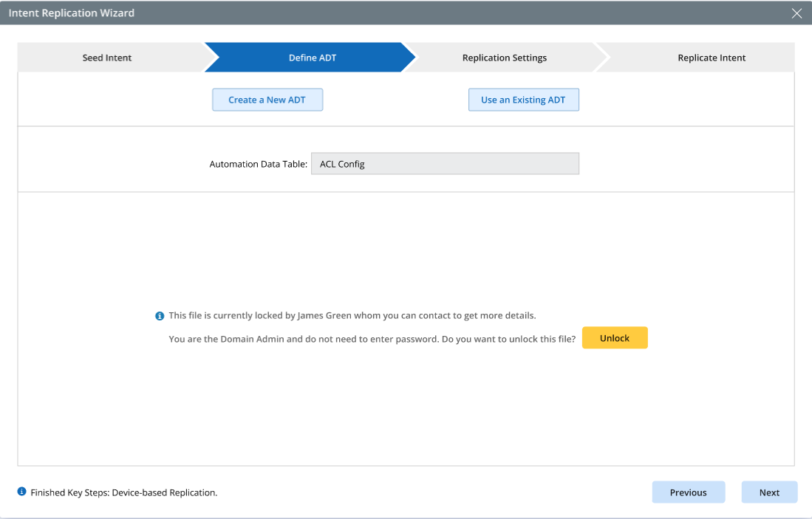
Task: Click the ACL Config data table field
Action: (445, 164)
